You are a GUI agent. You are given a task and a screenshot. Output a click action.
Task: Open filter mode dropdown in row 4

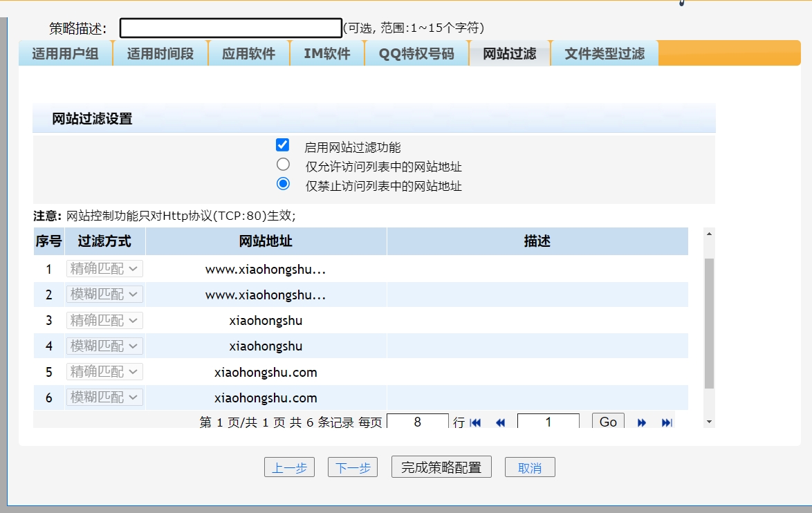[104, 346]
